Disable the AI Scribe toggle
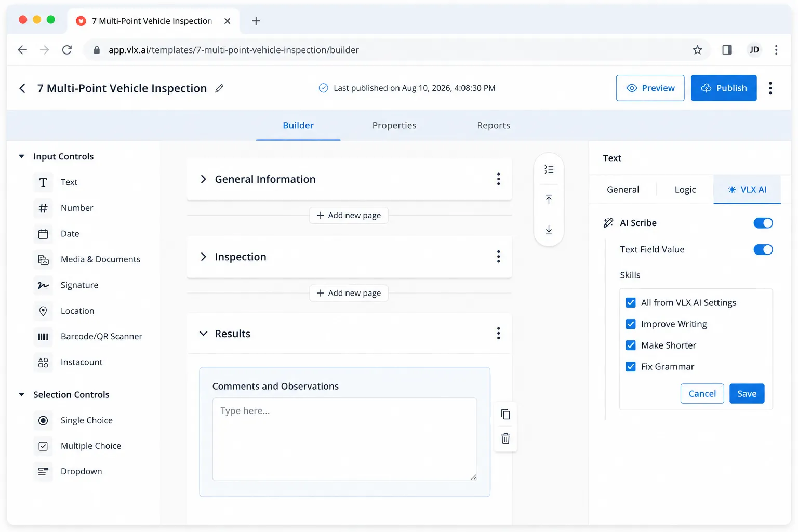Screen dimensions: 798x532 763,223
